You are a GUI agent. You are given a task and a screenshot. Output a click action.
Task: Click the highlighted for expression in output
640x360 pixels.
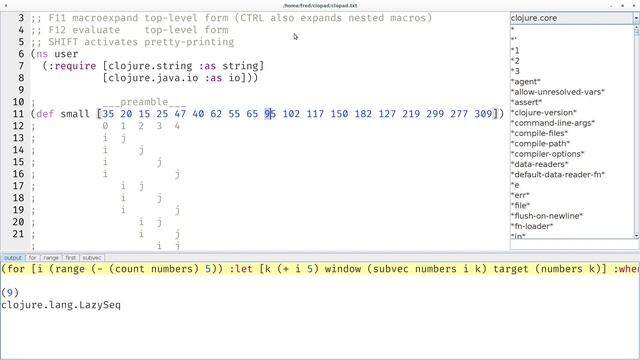320,269
